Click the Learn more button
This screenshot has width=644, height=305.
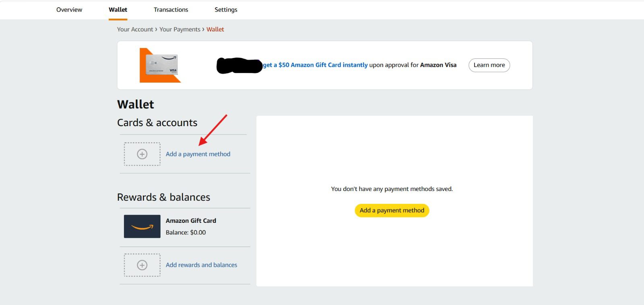tap(489, 65)
